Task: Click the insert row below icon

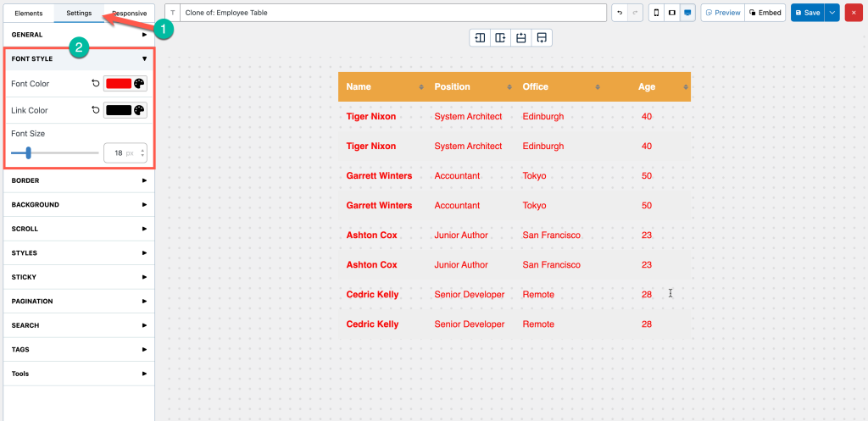Action: [541, 38]
